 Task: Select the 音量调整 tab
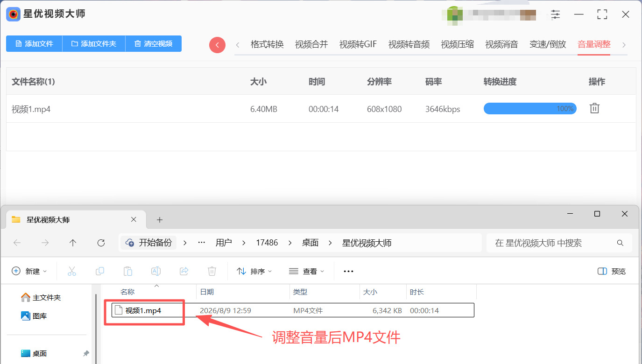594,45
